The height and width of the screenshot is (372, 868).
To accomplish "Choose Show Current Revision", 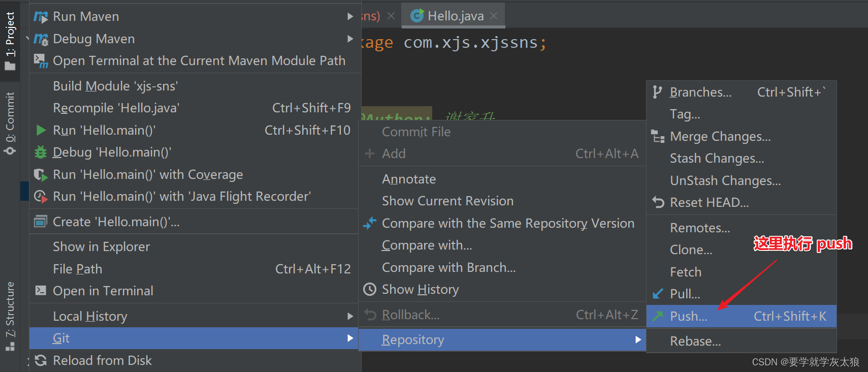I will pyautogui.click(x=502, y=201).
